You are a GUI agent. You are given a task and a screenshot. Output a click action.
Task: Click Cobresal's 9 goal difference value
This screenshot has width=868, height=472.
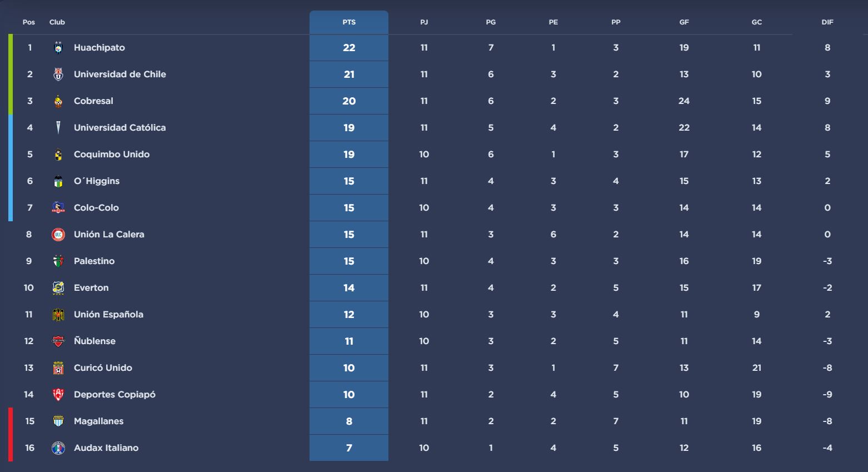click(827, 101)
